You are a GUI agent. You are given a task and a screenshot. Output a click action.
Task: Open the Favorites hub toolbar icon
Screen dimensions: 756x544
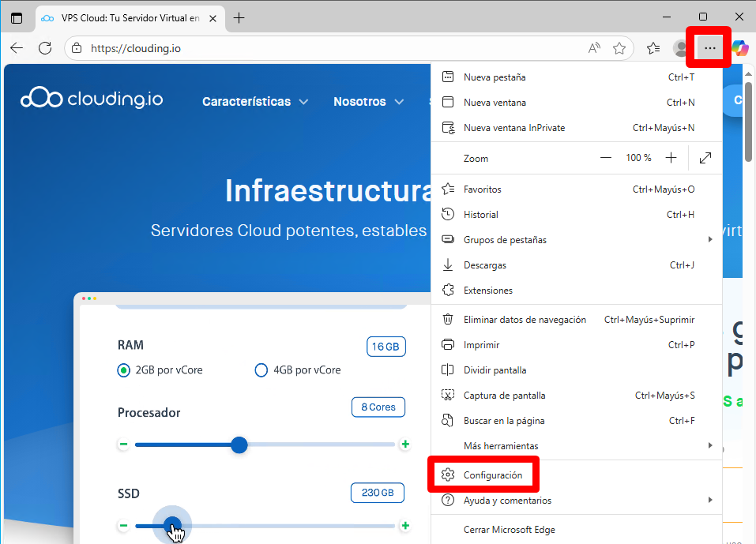click(653, 48)
